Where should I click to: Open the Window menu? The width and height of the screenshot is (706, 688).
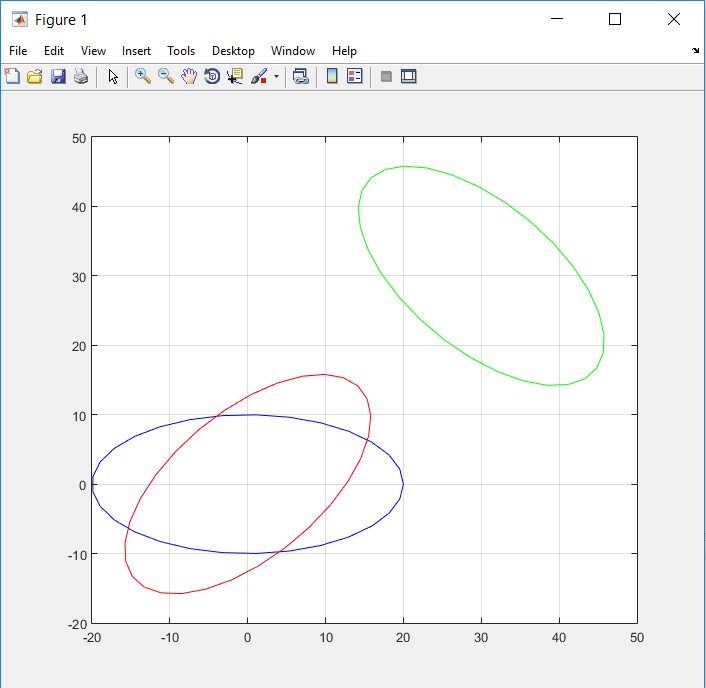click(293, 51)
